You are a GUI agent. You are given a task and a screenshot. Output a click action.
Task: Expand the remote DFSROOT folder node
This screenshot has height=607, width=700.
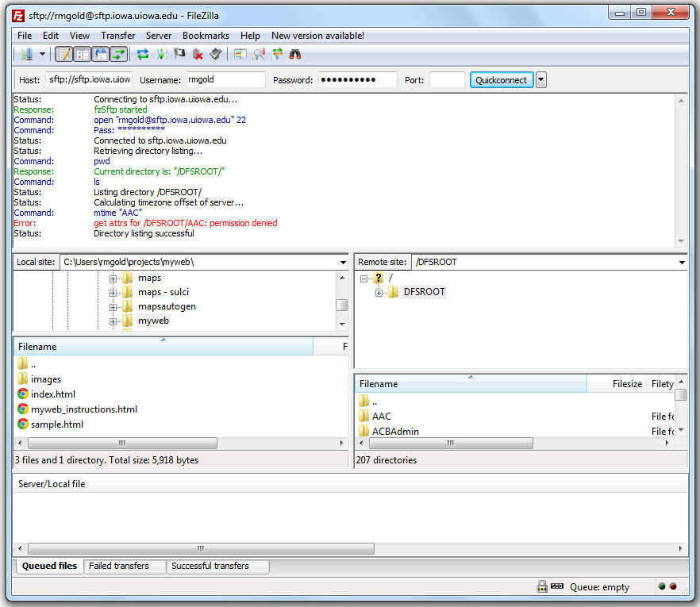tap(379, 293)
